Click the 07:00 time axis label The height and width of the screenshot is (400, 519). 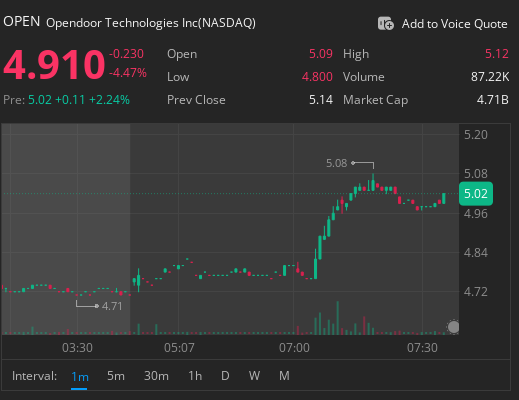(294, 348)
